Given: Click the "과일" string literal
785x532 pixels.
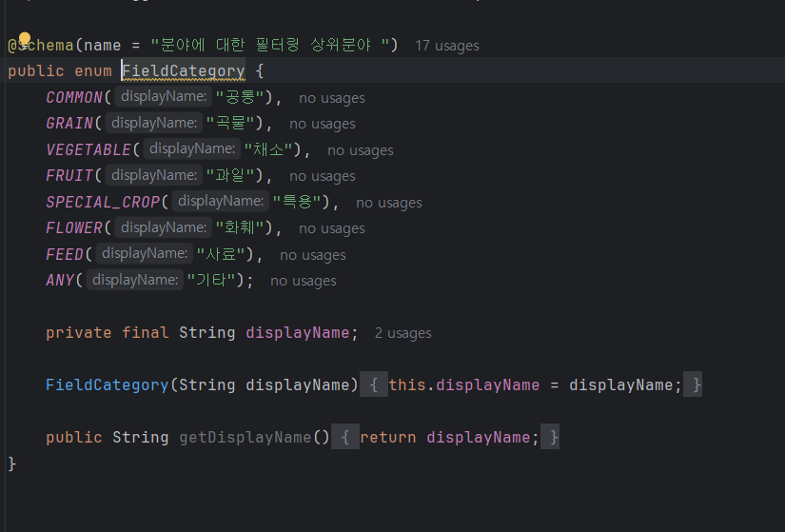Looking at the screenshot, I should [230, 175].
